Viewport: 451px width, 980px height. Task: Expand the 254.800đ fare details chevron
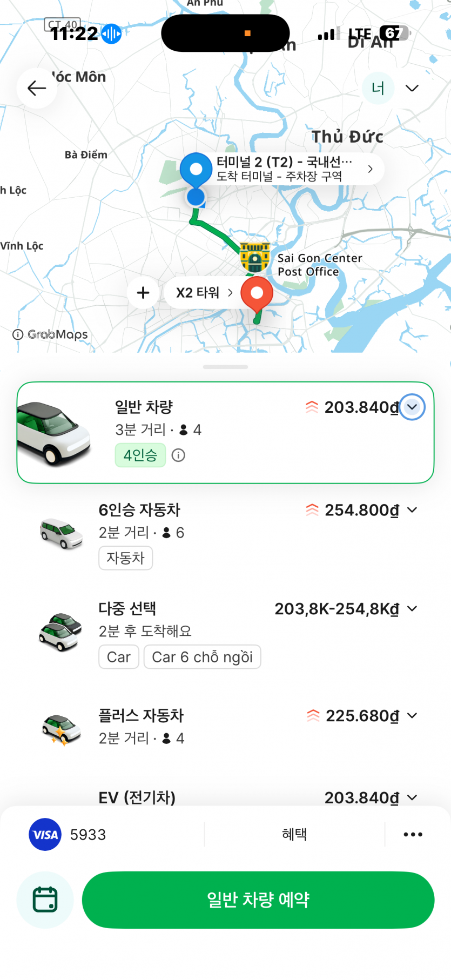pyautogui.click(x=412, y=510)
